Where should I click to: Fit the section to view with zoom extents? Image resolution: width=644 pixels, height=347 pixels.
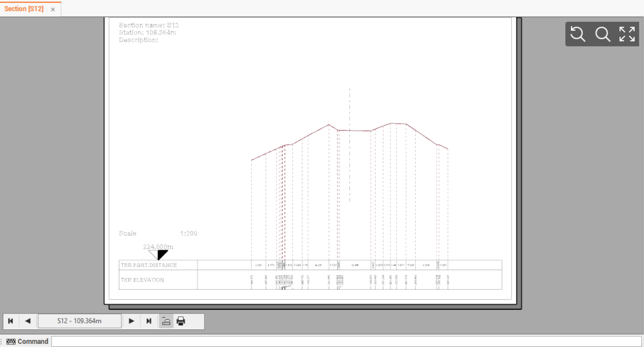pyautogui.click(x=627, y=34)
